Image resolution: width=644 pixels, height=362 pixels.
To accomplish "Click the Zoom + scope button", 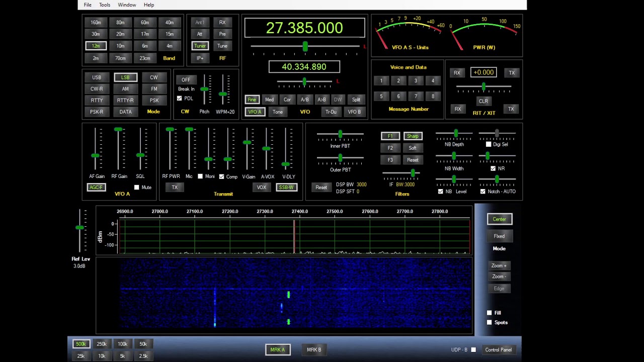I will click(x=499, y=265).
